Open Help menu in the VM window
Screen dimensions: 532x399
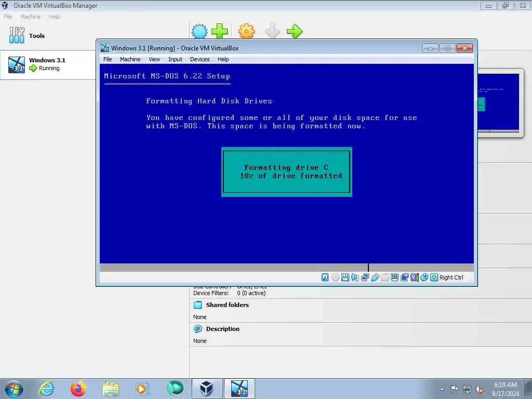click(223, 59)
